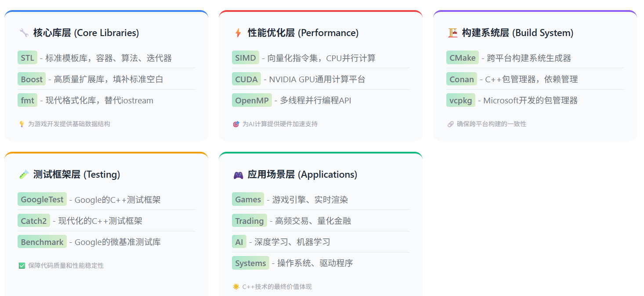
Task: Select the OpenMP tag
Action: click(x=252, y=100)
